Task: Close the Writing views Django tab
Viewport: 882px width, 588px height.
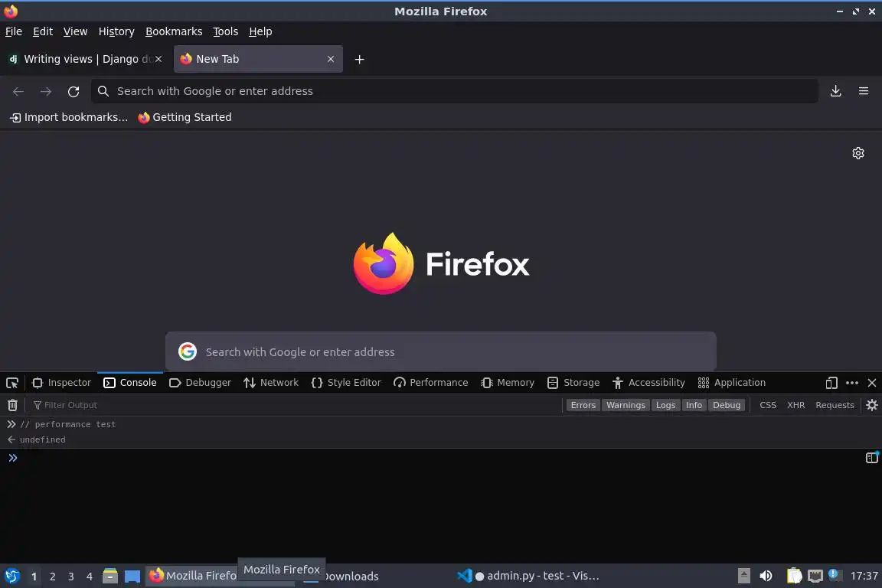Action: 158,59
